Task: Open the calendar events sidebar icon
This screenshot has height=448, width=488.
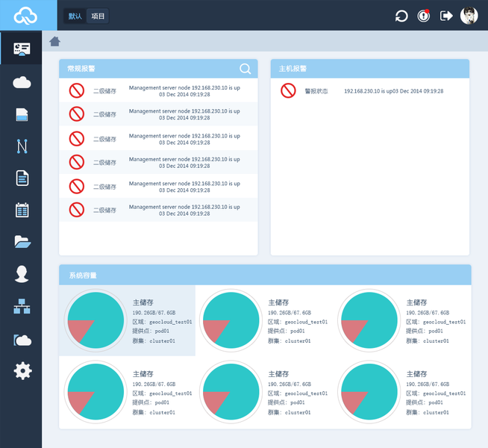Action: tap(22, 210)
